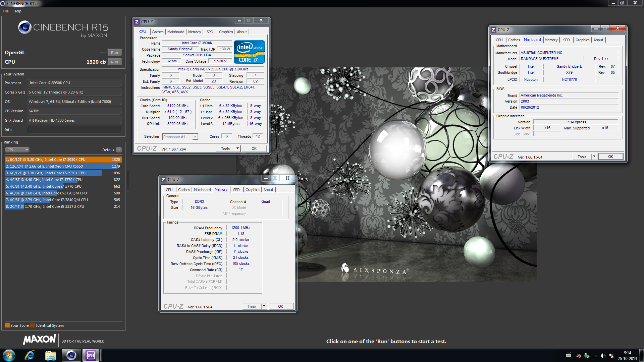The height and width of the screenshot is (362, 644).
Task: Click the BIOS Date value 06/29/2012
Action: (569, 107)
